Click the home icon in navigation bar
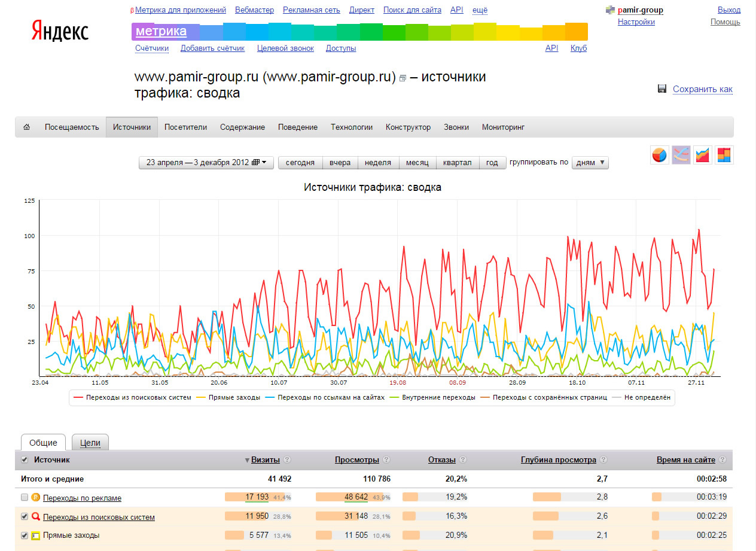756x551 pixels. tap(26, 127)
